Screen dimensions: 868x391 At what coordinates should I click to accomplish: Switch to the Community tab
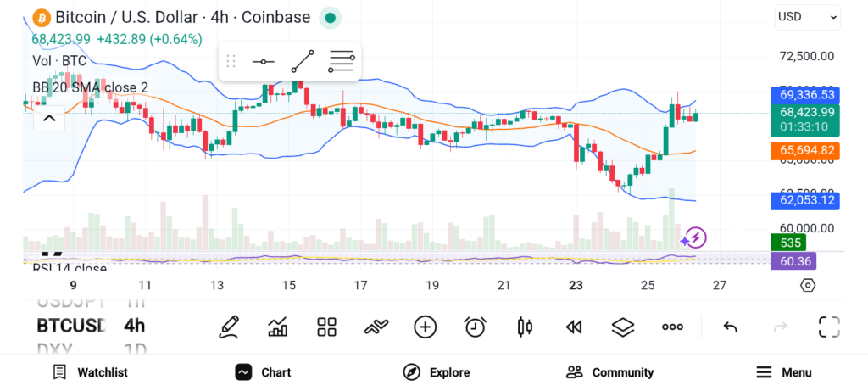pyautogui.click(x=610, y=372)
